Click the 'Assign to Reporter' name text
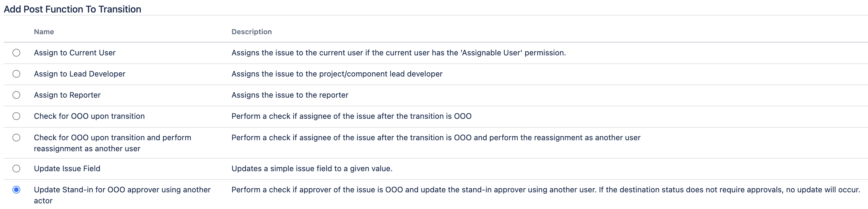The height and width of the screenshot is (209, 868). (x=67, y=95)
